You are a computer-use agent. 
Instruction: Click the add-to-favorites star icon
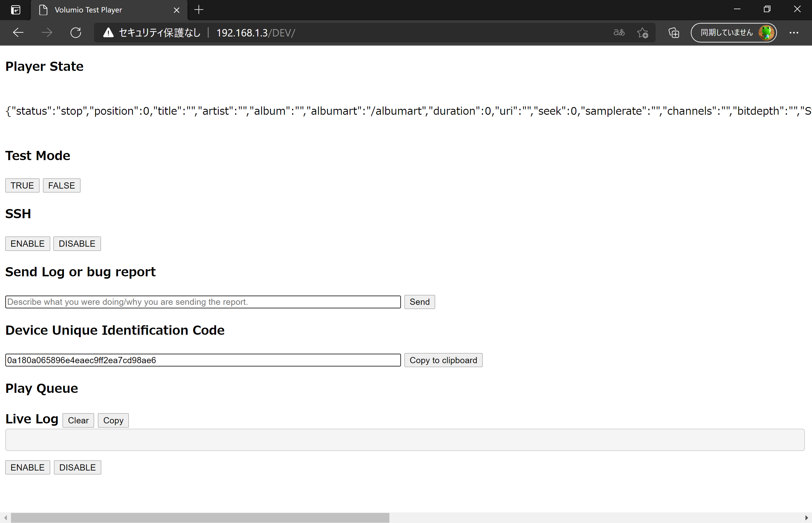tap(642, 33)
